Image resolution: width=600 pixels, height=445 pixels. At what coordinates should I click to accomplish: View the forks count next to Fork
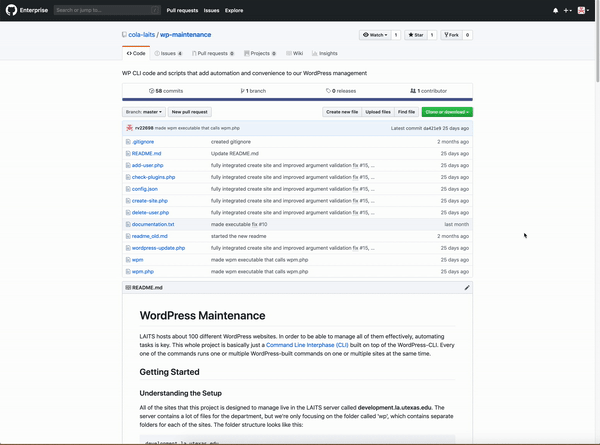pyautogui.click(x=467, y=35)
